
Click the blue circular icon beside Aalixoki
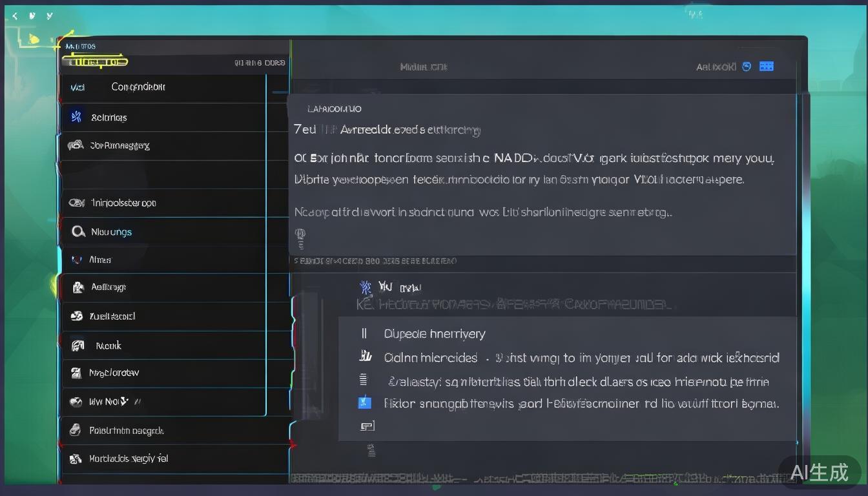747,67
